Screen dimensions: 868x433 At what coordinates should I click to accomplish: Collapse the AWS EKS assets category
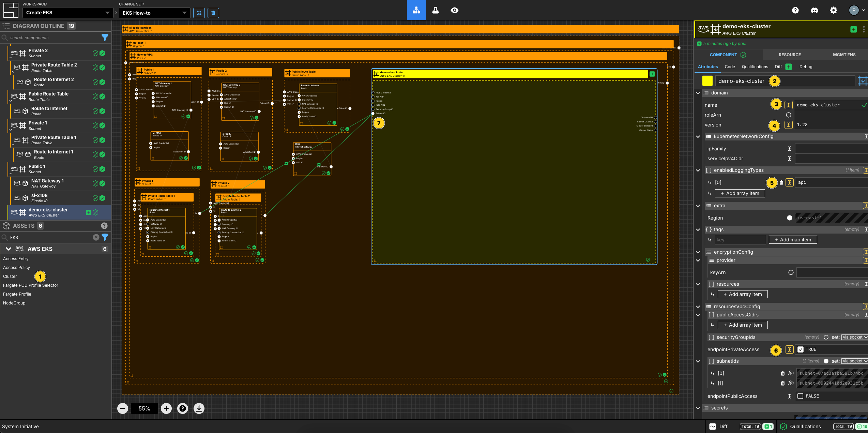click(x=9, y=249)
